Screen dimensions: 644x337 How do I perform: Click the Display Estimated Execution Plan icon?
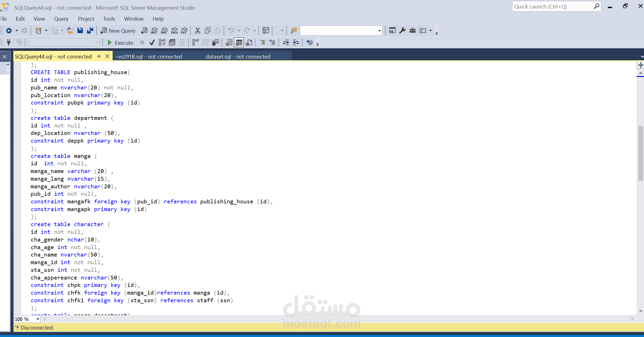pyautogui.click(x=162, y=43)
